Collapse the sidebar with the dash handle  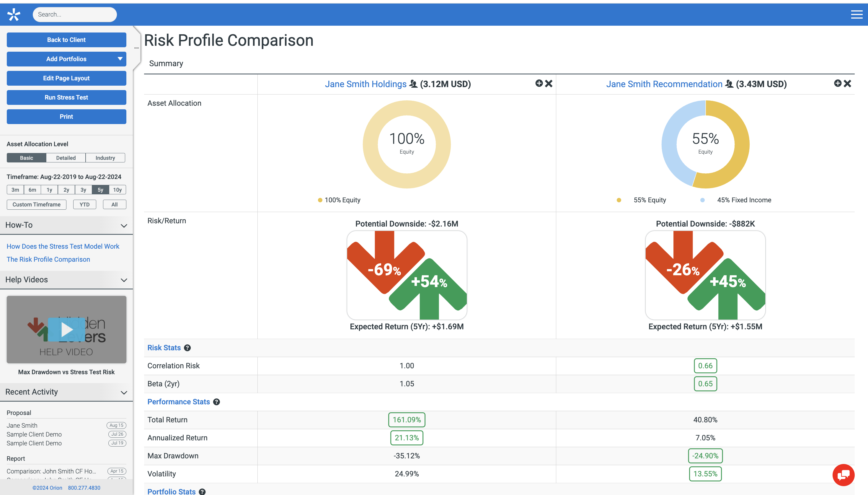tap(136, 48)
